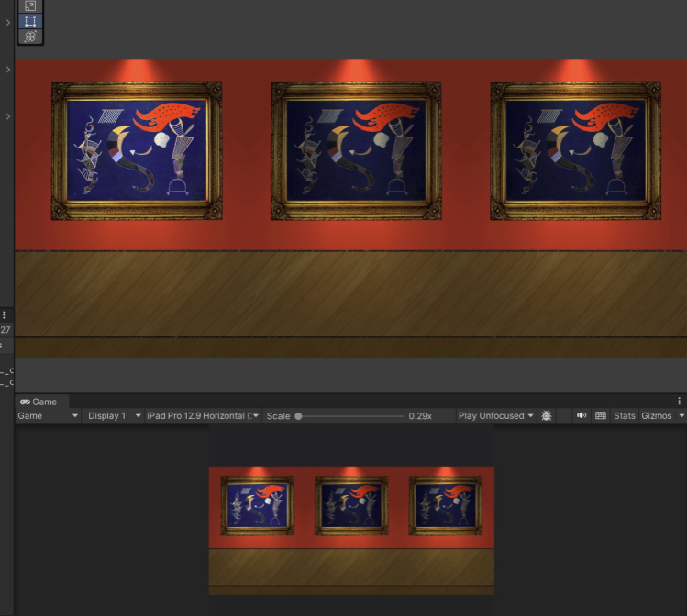Expand the middle collapsed row in left panel
The image size is (687, 616).
click(8, 69)
